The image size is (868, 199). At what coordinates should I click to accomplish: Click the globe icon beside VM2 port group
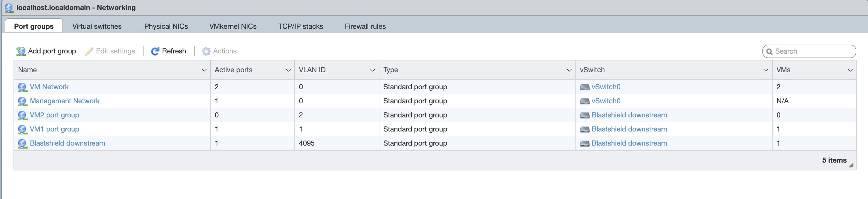click(x=22, y=115)
